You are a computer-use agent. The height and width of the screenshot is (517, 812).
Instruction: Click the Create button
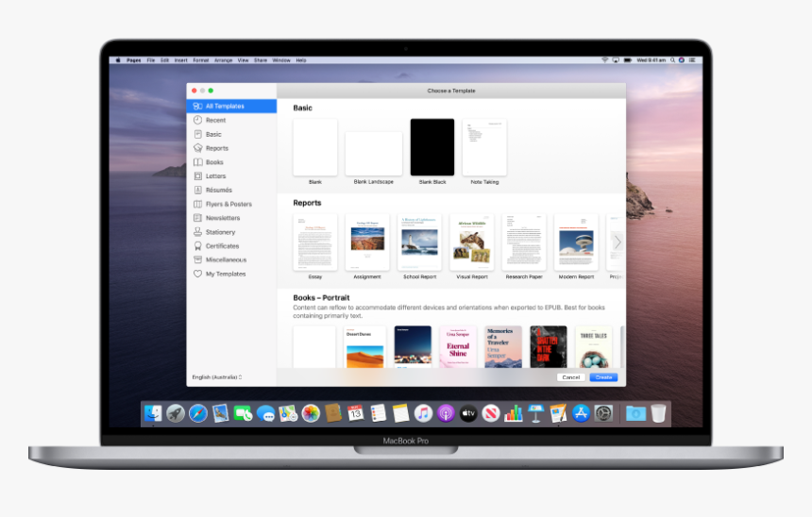tap(603, 377)
